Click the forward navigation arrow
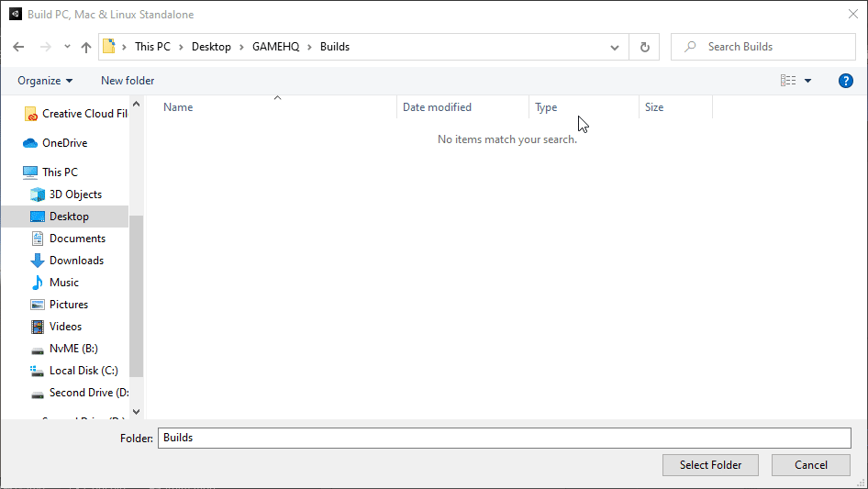The width and height of the screenshot is (868, 489). [x=45, y=47]
